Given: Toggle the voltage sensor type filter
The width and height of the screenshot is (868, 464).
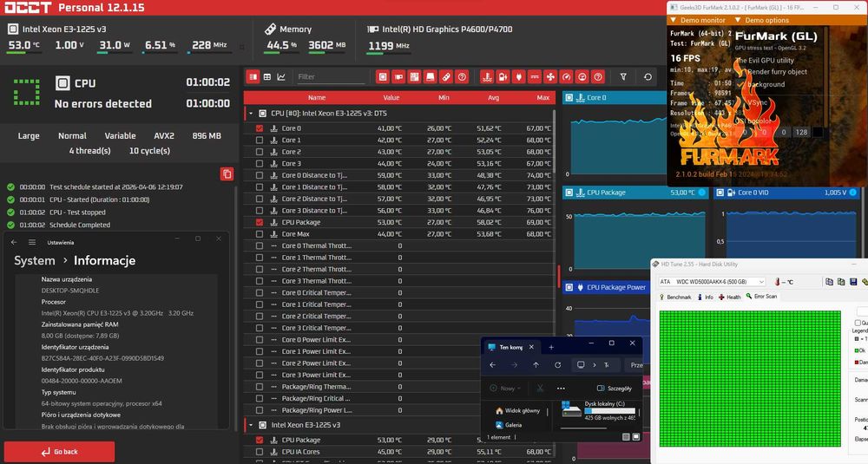Looking at the screenshot, I should pos(503,77).
